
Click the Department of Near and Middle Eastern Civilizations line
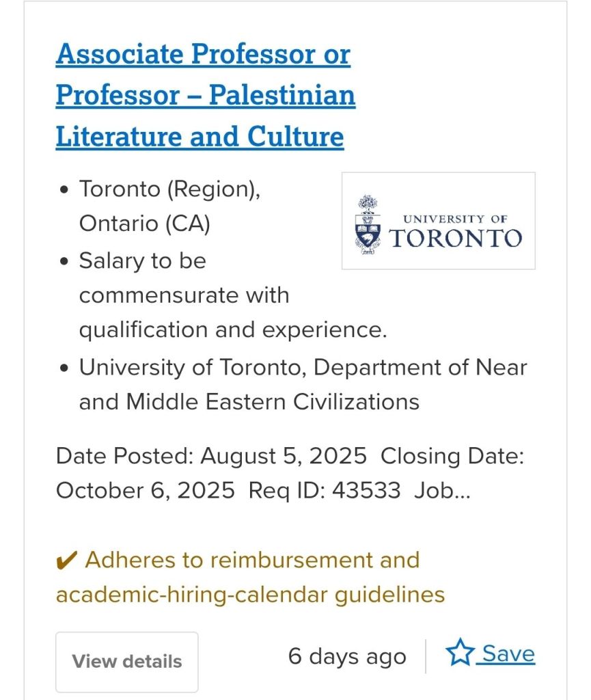pos(303,384)
